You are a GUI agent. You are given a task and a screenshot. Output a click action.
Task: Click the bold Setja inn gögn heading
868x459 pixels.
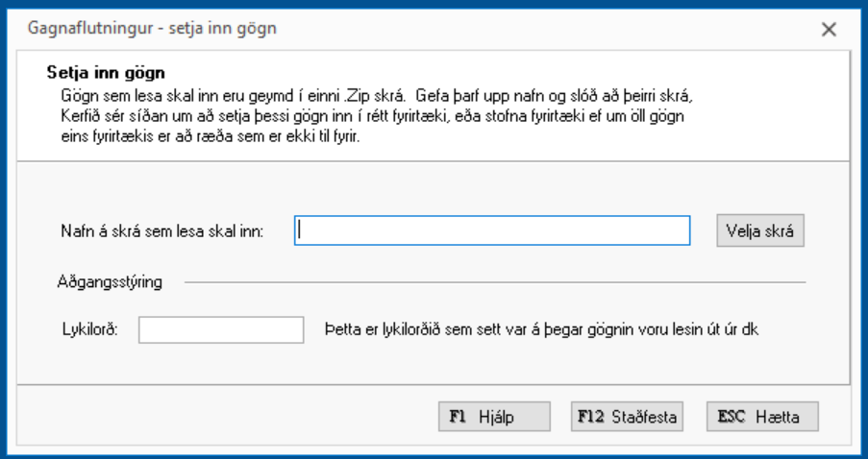(108, 71)
